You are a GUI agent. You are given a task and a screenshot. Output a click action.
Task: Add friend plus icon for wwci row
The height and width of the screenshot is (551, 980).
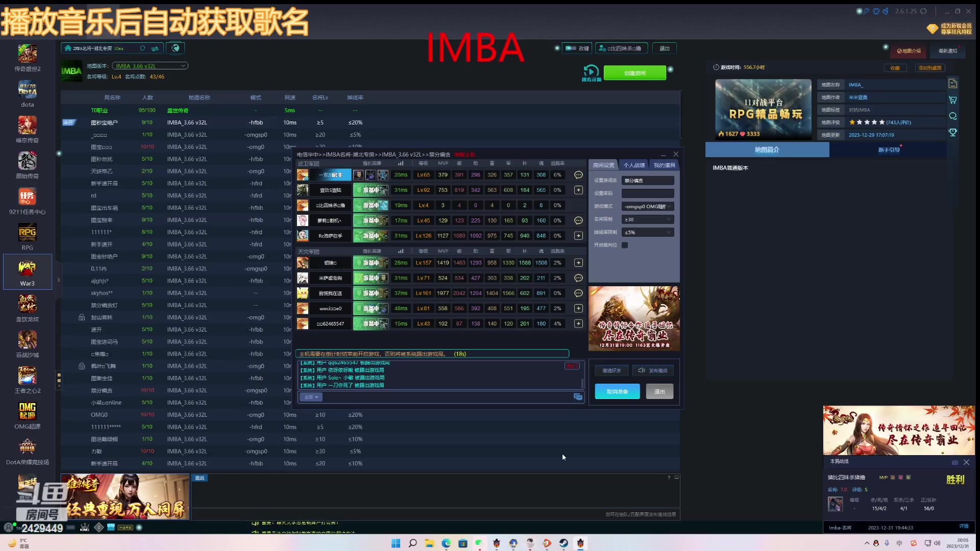click(x=578, y=308)
